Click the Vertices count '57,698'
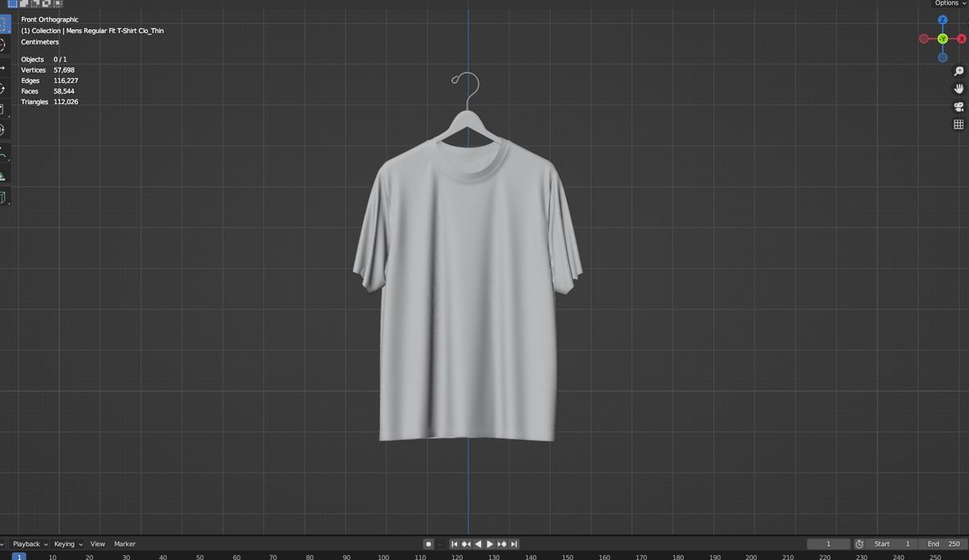Viewport: 969px width, 560px height. [64, 70]
